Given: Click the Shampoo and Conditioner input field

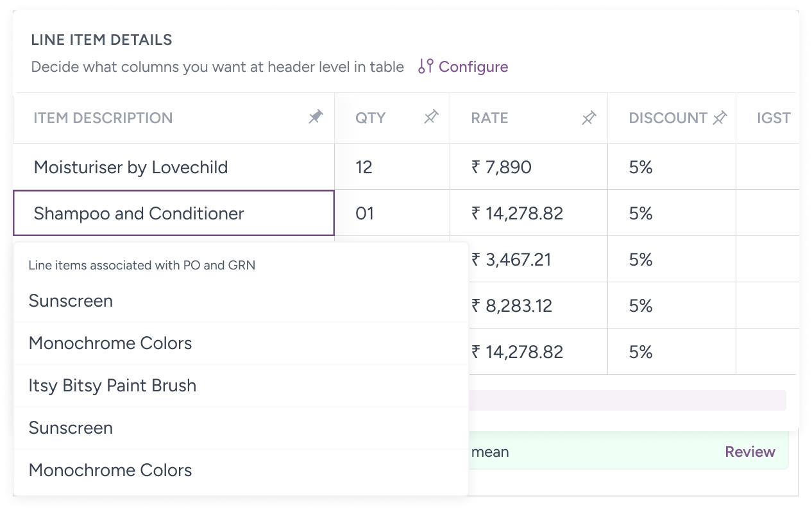Looking at the screenshot, I should pyautogui.click(x=173, y=213).
